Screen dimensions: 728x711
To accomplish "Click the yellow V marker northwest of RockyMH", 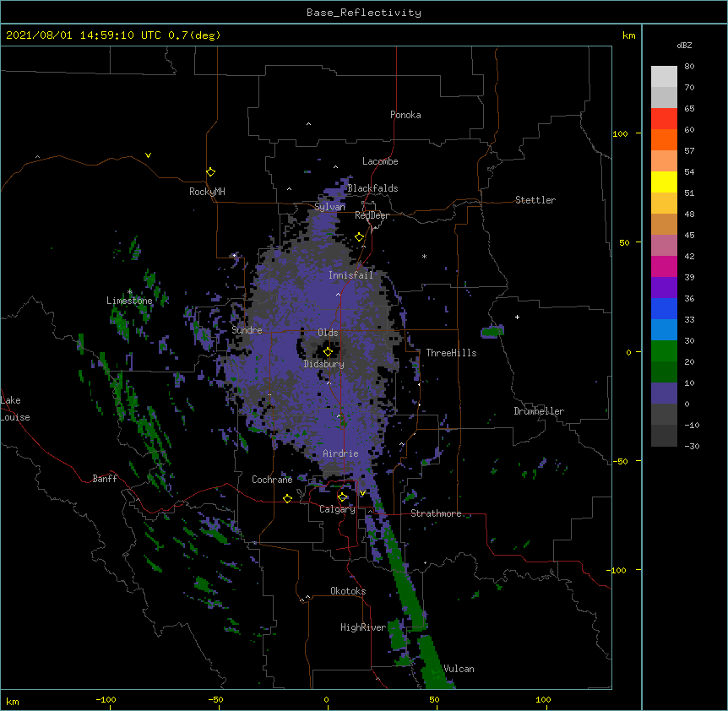I will tap(148, 155).
